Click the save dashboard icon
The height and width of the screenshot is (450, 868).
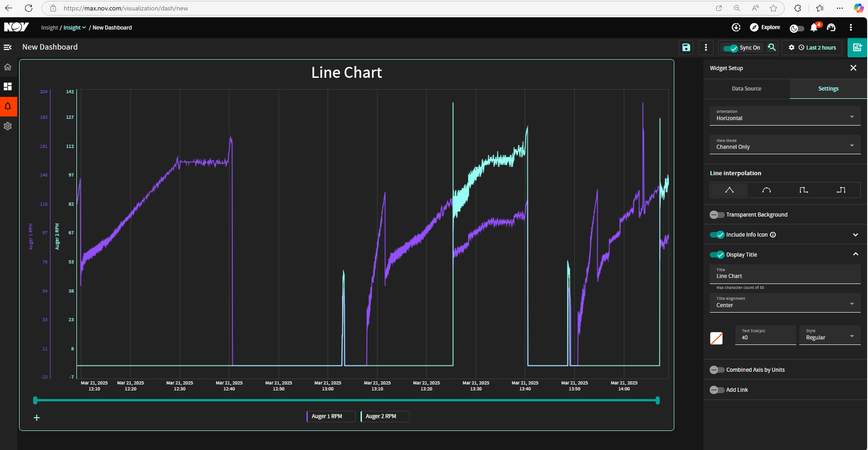pyautogui.click(x=686, y=47)
